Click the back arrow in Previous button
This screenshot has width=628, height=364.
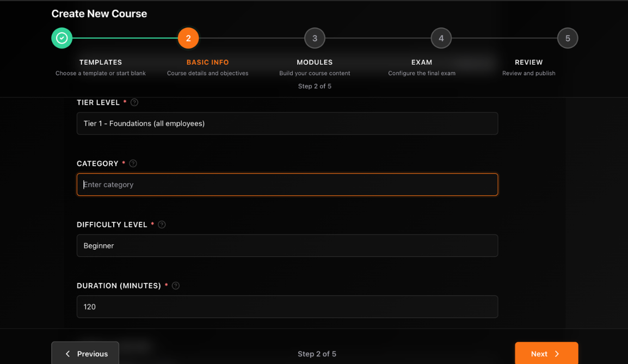pyautogui.click(x=67, y=354)
